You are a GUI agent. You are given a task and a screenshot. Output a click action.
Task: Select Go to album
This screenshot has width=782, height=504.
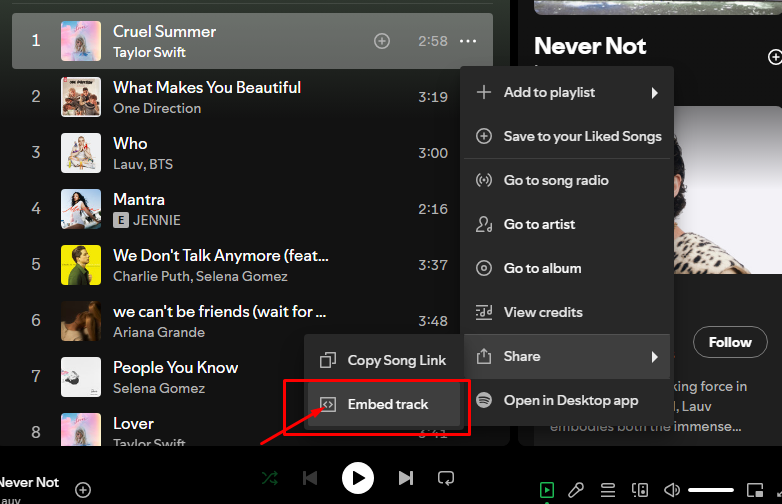click(567, 268)
